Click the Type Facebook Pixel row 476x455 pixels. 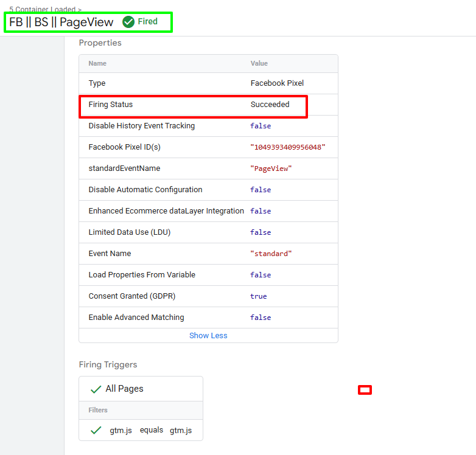point(208,83)
